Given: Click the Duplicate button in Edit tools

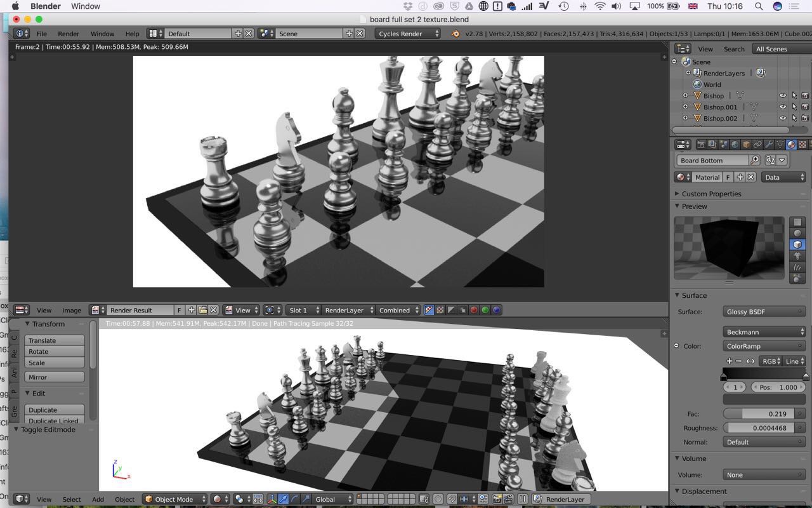Looking at the screenshot, I should [x=55, y=410].
